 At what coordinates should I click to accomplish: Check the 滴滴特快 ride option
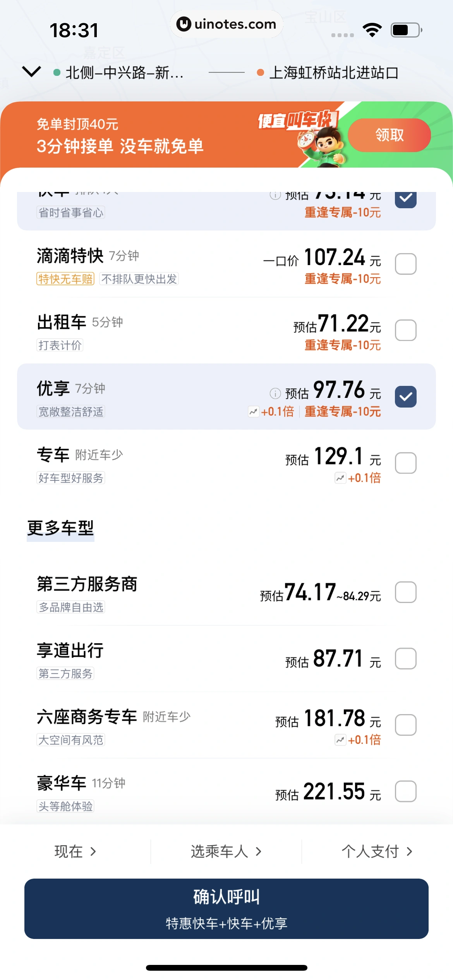(x=405, y=264)
